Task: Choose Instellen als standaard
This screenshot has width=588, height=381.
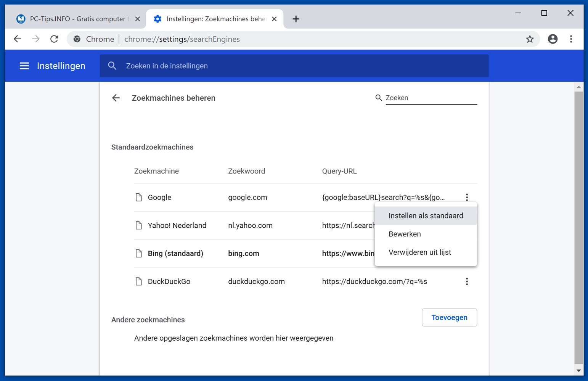Action: click(426, 216)
